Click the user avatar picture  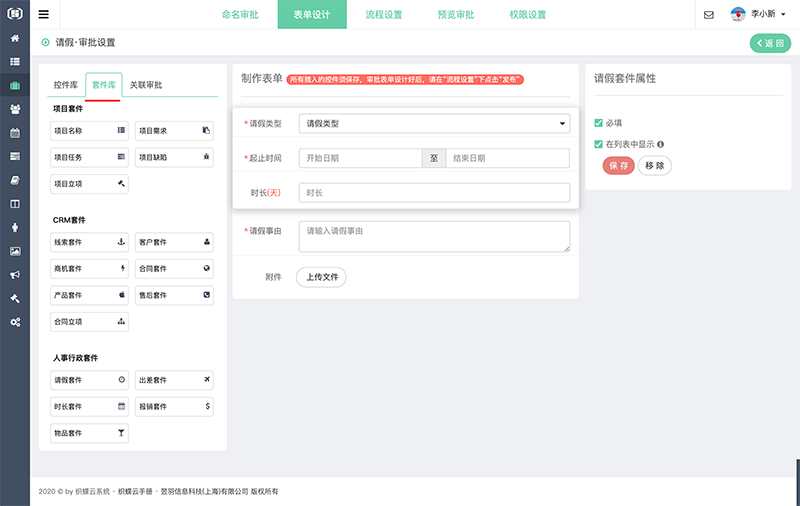tap(738, 14)
